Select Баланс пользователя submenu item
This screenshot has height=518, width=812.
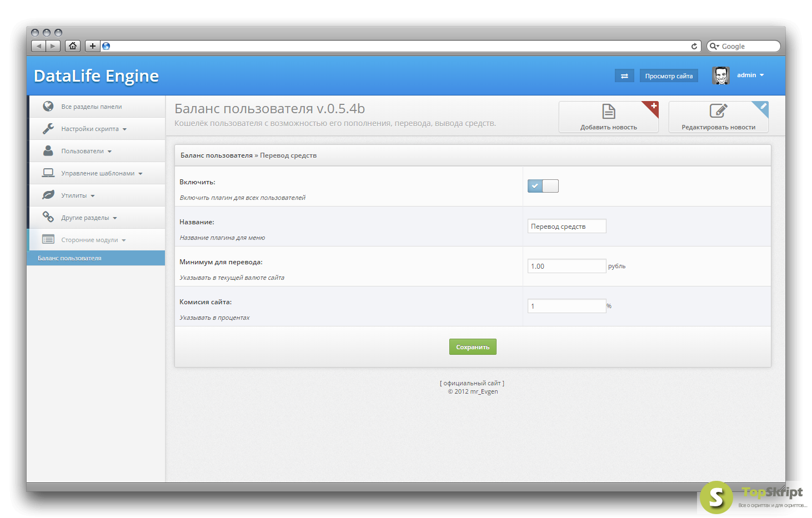click(96, 258)
